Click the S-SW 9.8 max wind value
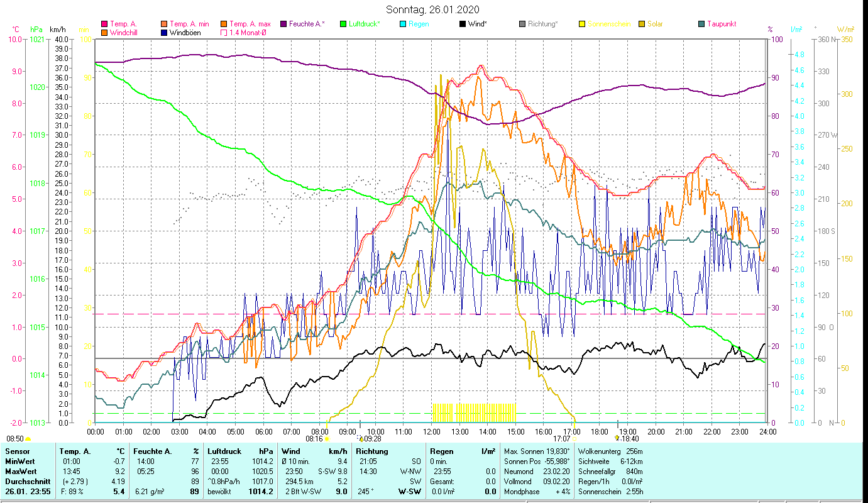Viewport: 868px width, 503px height. [x=333, y=470]
